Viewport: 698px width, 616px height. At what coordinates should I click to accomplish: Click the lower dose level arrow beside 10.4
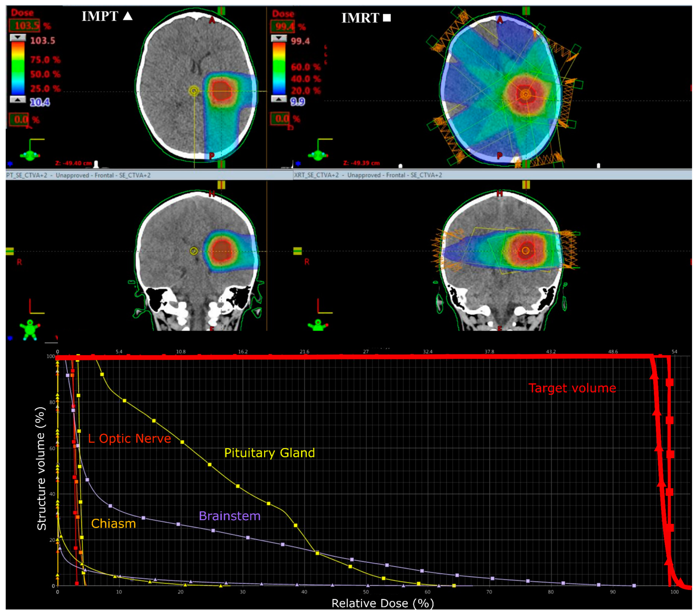(18, 99)
